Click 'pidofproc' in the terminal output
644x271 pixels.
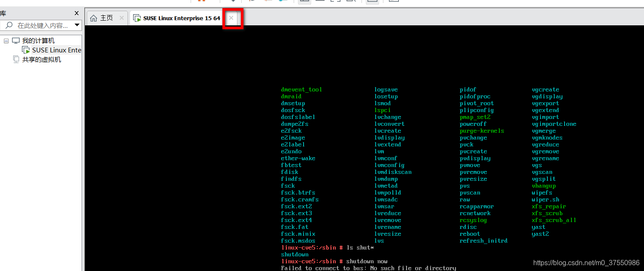(x=475, y=97)
